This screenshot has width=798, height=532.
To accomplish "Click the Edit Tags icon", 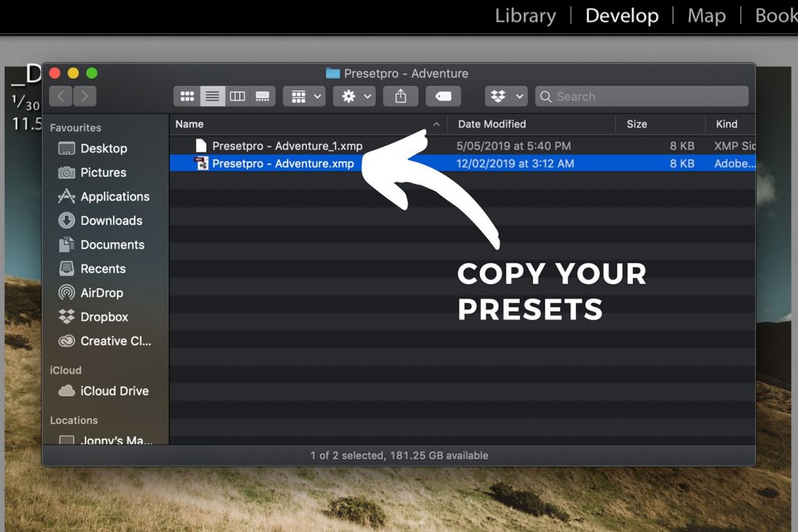I will point(443,96).
